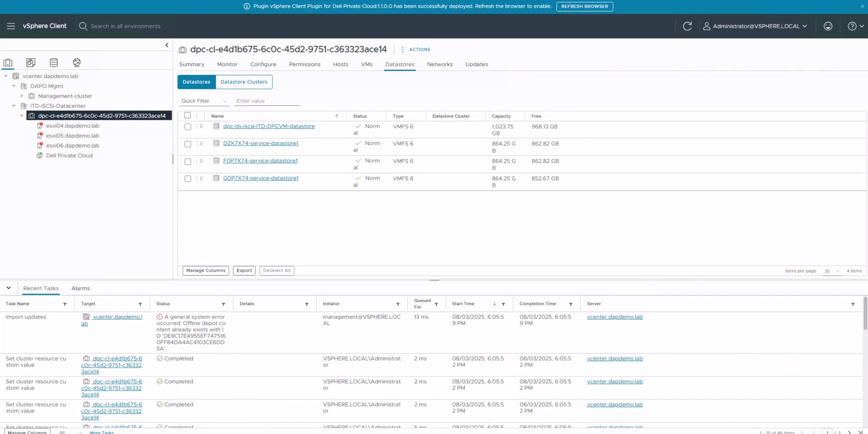
Task: Change items per page dropdown
Action: coord(831,271)
